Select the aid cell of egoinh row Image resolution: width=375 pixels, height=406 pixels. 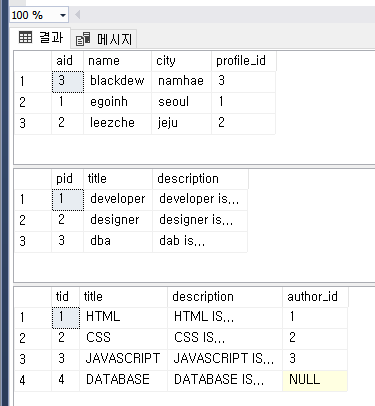click(68, 102)
